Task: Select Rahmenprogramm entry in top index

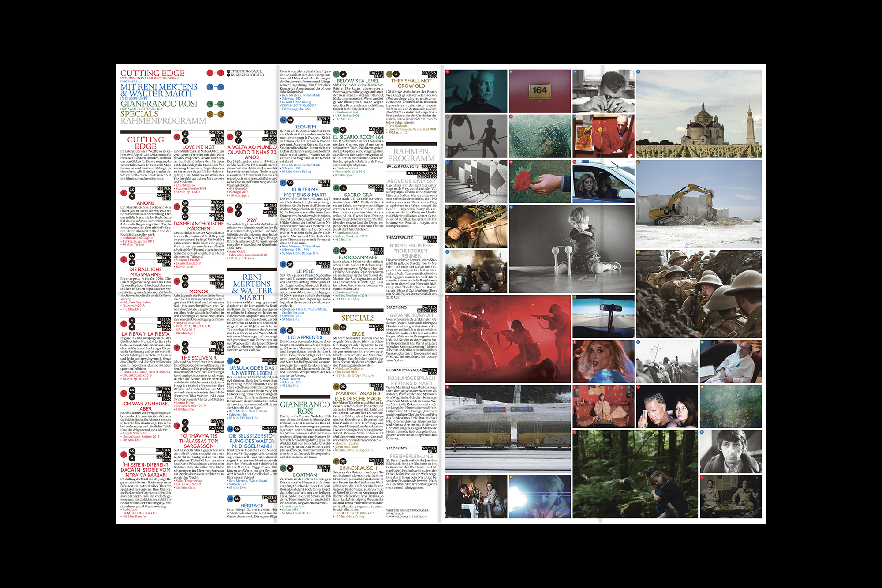Action: [163, 121]
